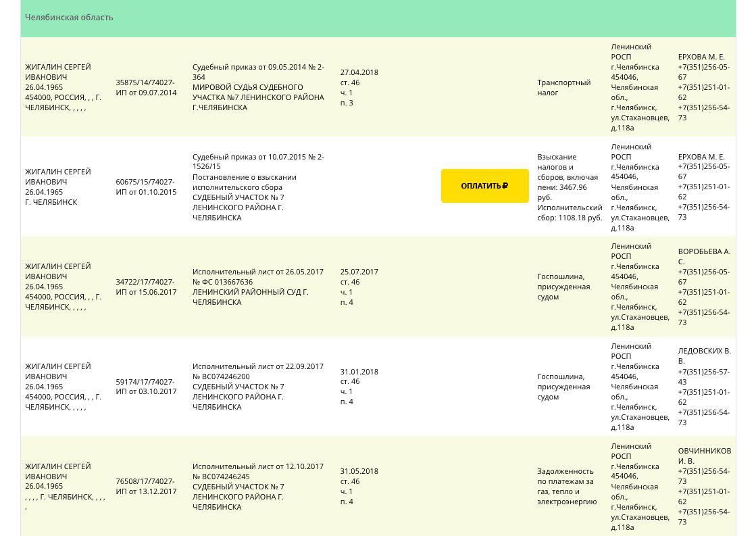This screenshot has width=756, height=536.
Task: Click Ленинский РОСП address in 76508/17 row
Action: point(640,486)
